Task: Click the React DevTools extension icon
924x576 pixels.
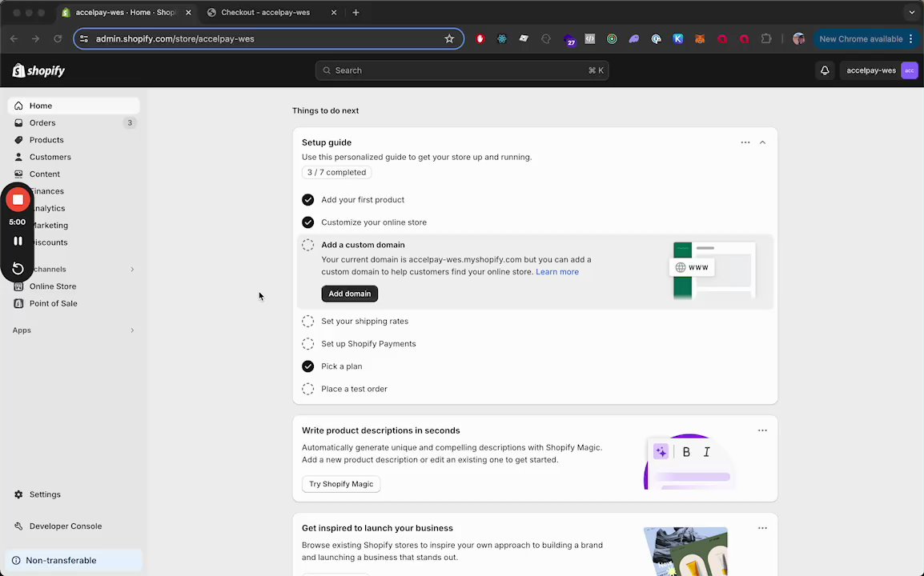Action: click(x=501, y=39)
